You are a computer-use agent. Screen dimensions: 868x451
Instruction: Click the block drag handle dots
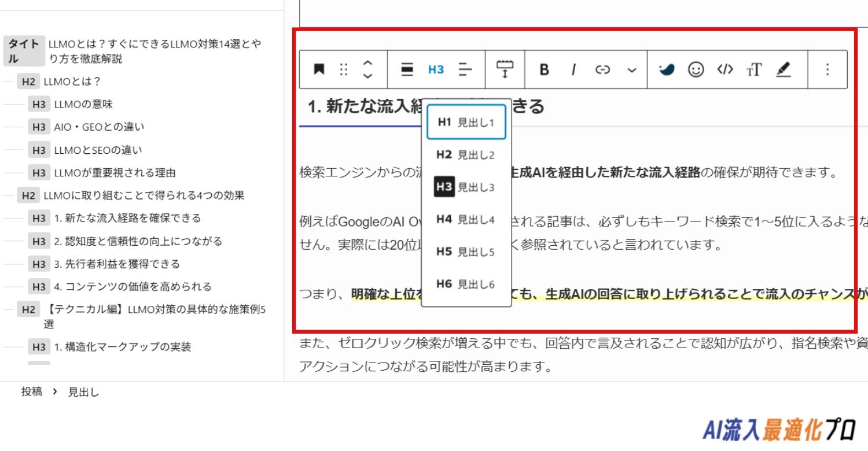[x=344, y=69]
